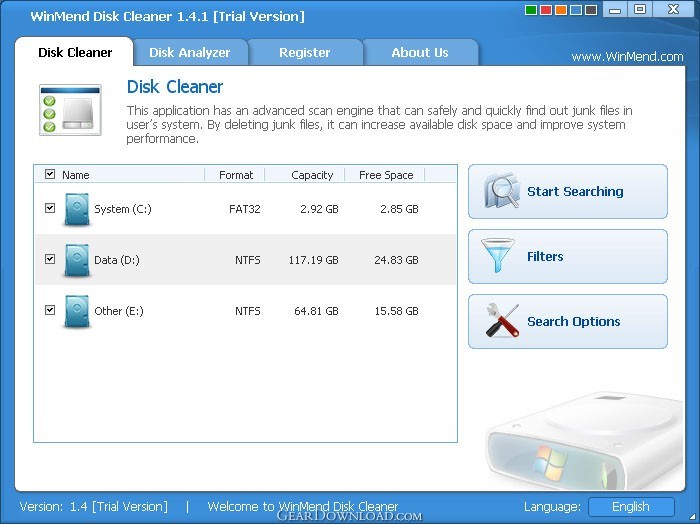Click the 2.92 GB capacity value

[319, 209]
